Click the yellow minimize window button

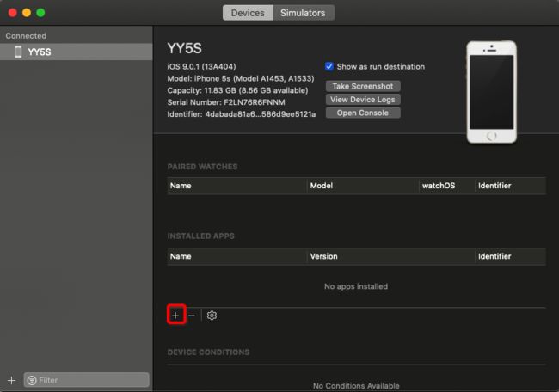pyautogui.click(x=27, y=13)
